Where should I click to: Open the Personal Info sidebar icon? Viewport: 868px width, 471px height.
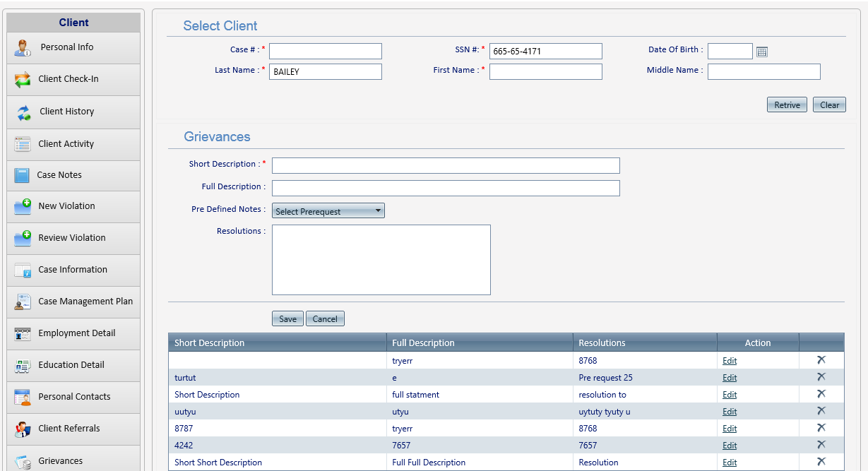(x=23, y=48)
